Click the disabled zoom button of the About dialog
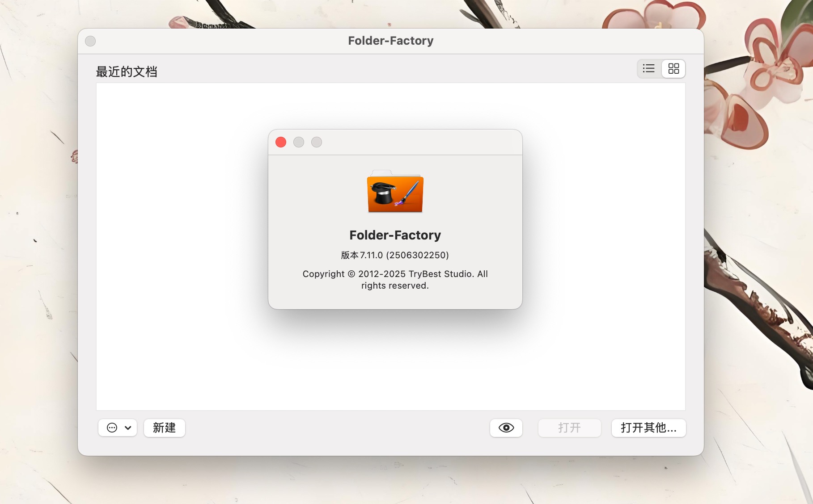Image resolution: width=813 pixels, height=504 pixels. point(317,142)
